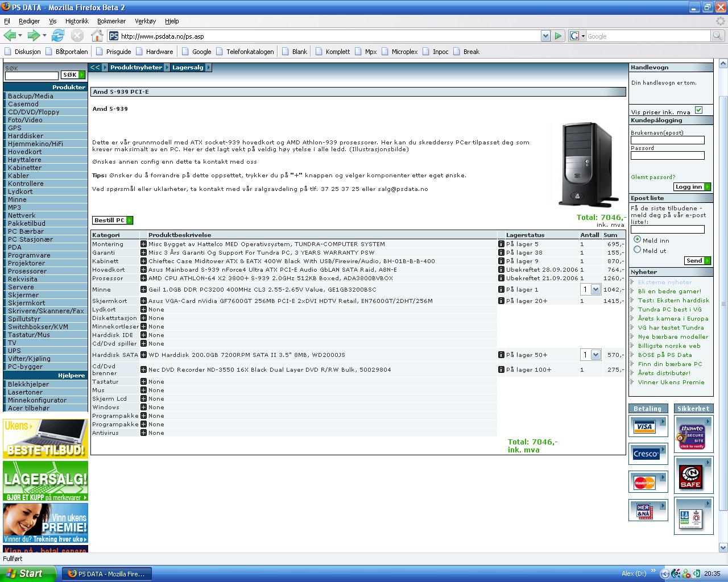
Task: Click info icon for Harddisk SATA row
Action: (501, 355)
